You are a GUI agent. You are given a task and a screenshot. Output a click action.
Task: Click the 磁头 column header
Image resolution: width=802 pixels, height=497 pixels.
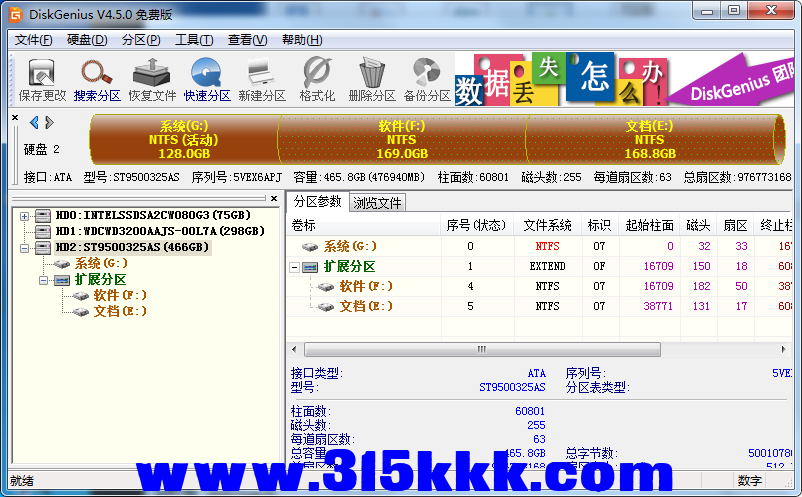tap(698, 225)
